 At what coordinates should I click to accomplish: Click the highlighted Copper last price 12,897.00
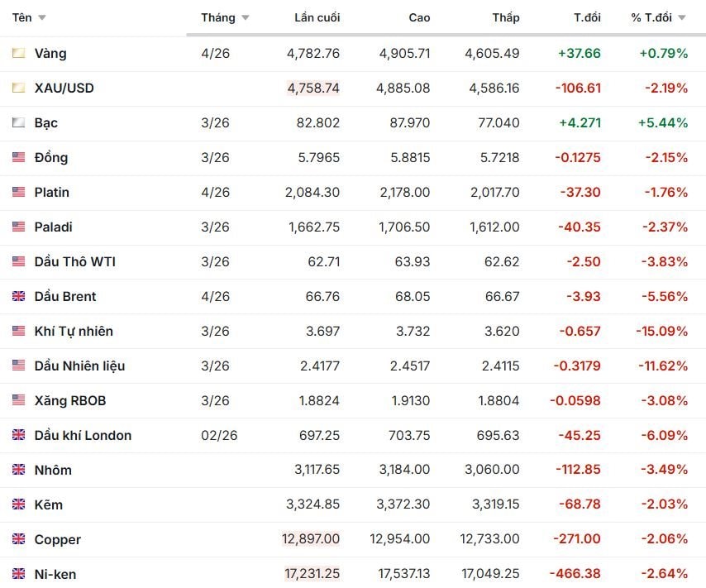(x=311, y=539)
